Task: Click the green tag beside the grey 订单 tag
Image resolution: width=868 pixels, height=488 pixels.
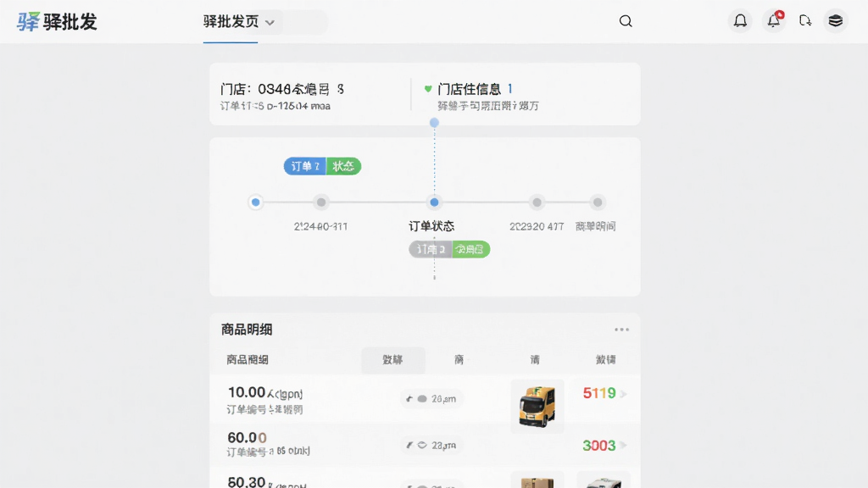Action: [471, 250]
